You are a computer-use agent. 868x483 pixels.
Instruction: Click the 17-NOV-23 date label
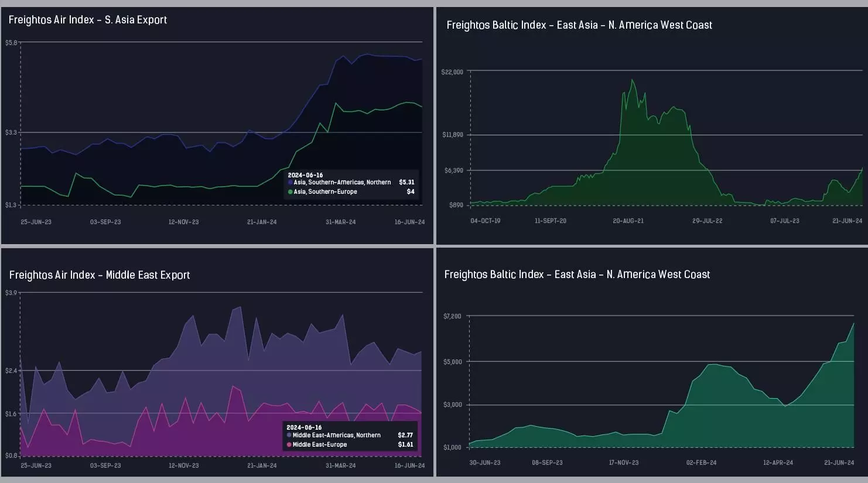624,463
